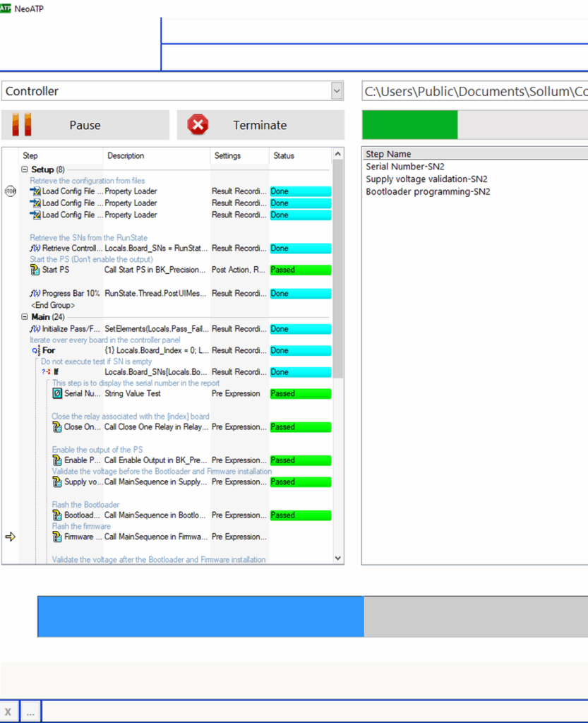This screenshot has width=588, height=723.
Task: Click the X button at bottom left
Action: (x=8, y=712)
